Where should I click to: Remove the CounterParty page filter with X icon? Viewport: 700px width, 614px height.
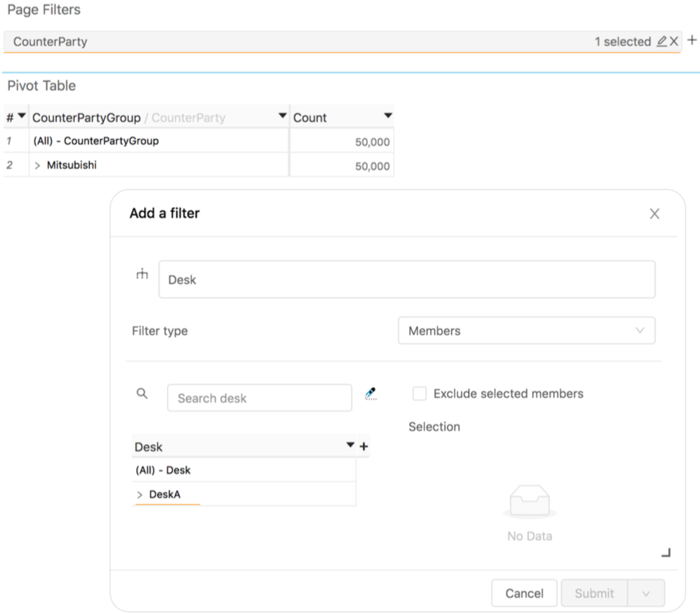674,42
